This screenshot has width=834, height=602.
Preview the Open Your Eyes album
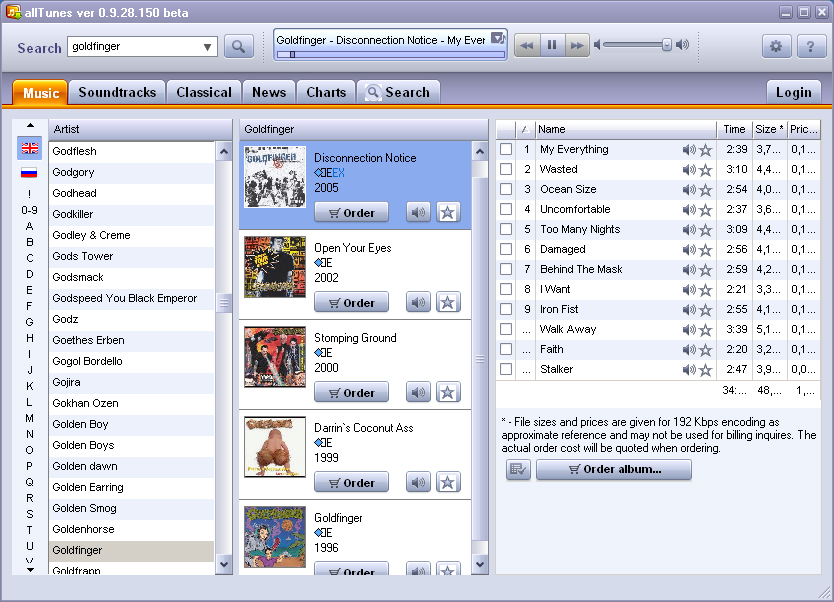(x=418, y=302)
